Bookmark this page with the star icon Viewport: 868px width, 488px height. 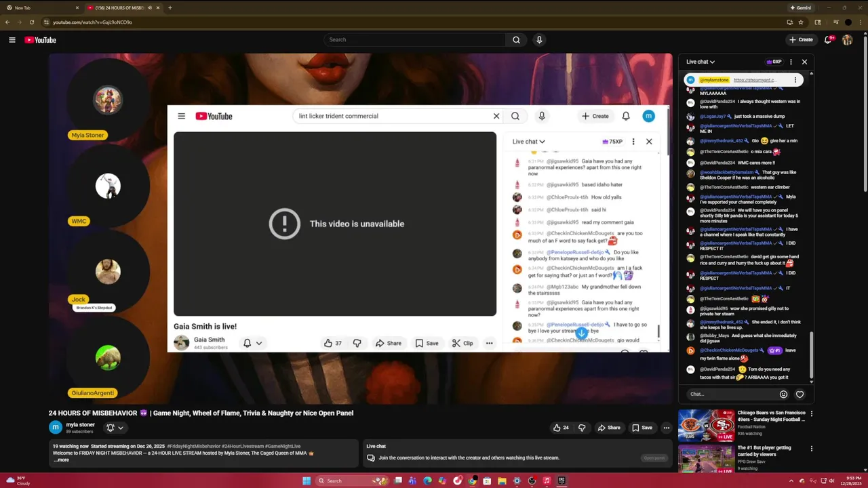(x=801, y=22)
